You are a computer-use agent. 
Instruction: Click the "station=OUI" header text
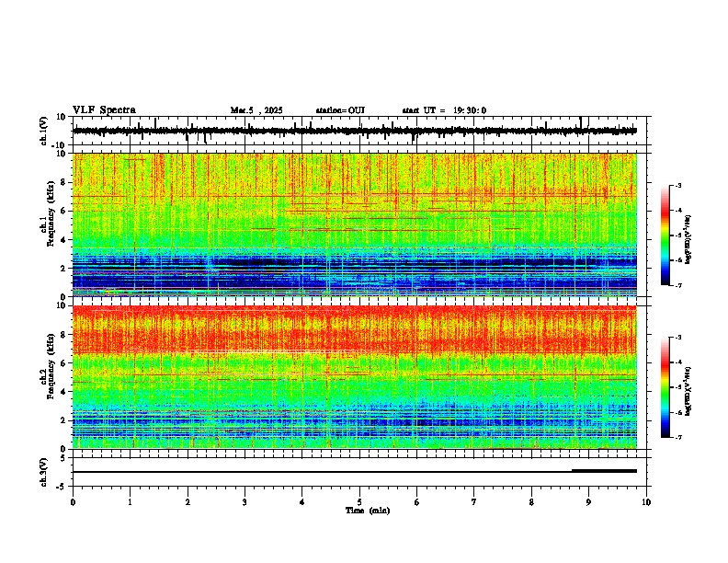pos(340,110)
